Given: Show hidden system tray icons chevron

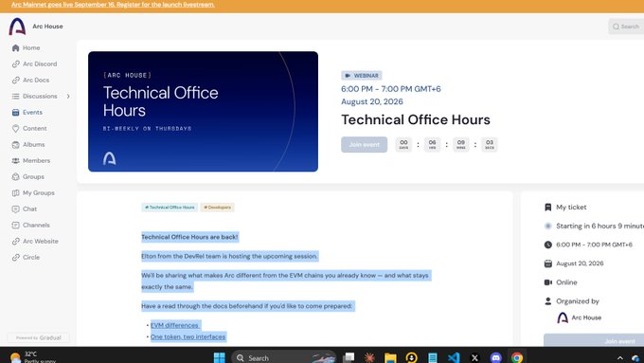Looking at the screenshot, I should coord(619,358).
